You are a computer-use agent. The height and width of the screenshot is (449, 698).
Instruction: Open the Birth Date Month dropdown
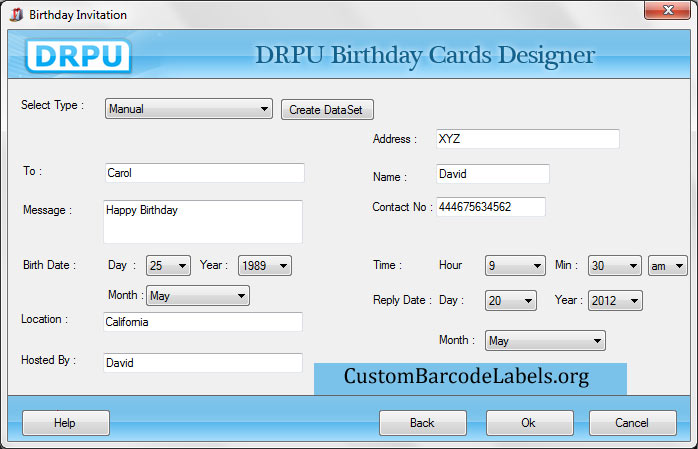click(x=198, y=296)
